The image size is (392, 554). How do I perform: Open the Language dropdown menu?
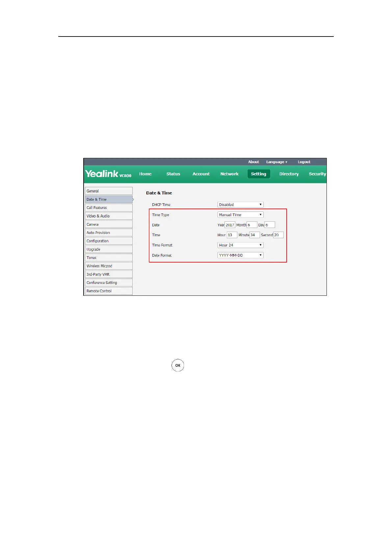pos(276,162)
